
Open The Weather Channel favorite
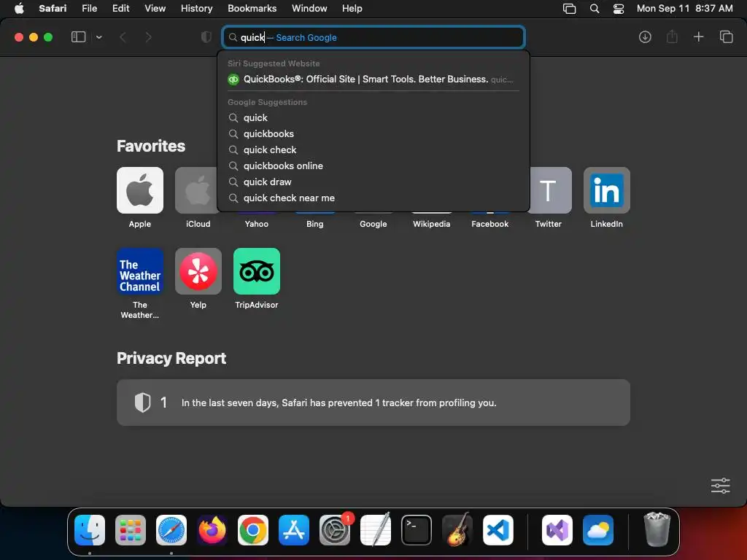(140, 271)
